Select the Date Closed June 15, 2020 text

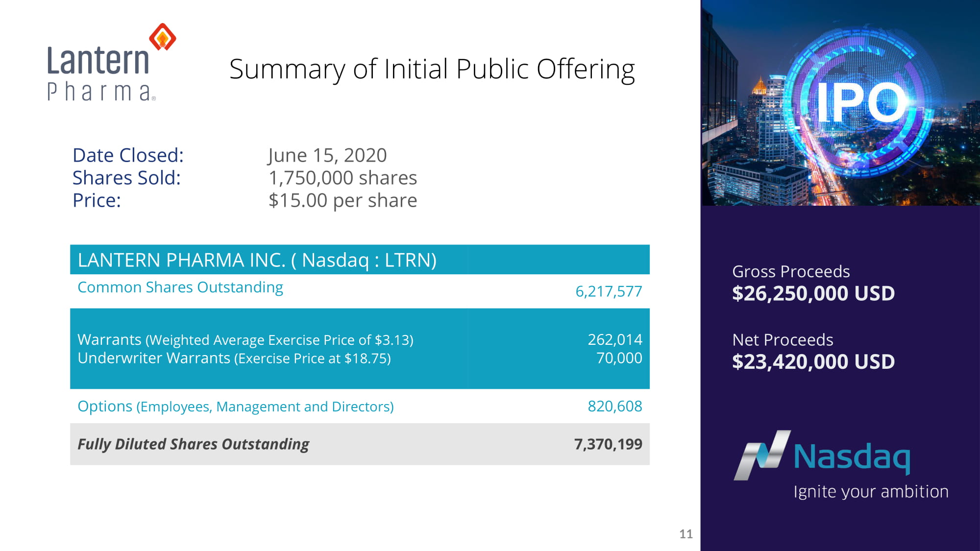tap(230, 155)
